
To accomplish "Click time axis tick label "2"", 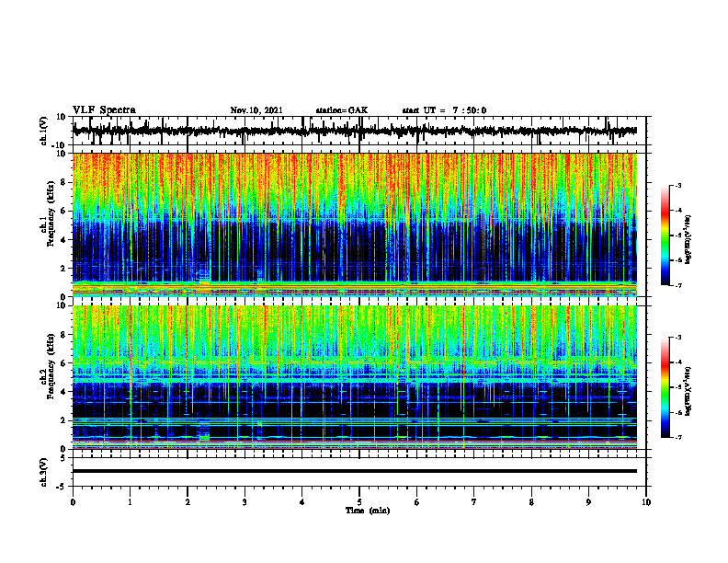I will point(188,502).
